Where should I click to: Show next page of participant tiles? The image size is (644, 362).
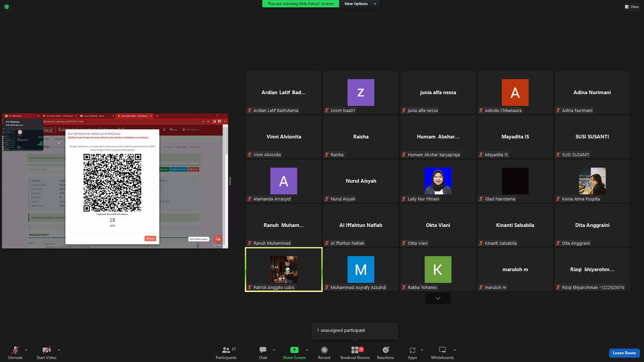pyautogui.click(x=438, y=298)
